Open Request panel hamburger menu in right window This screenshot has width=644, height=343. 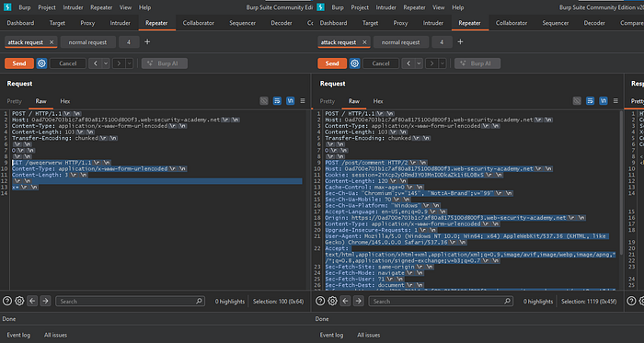pos(615,101)
